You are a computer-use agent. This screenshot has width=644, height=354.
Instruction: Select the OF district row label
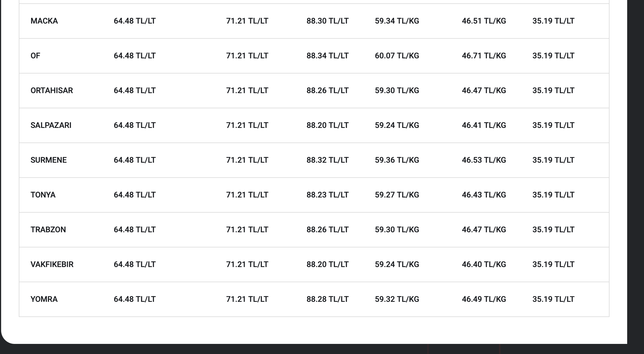[35, 56]
